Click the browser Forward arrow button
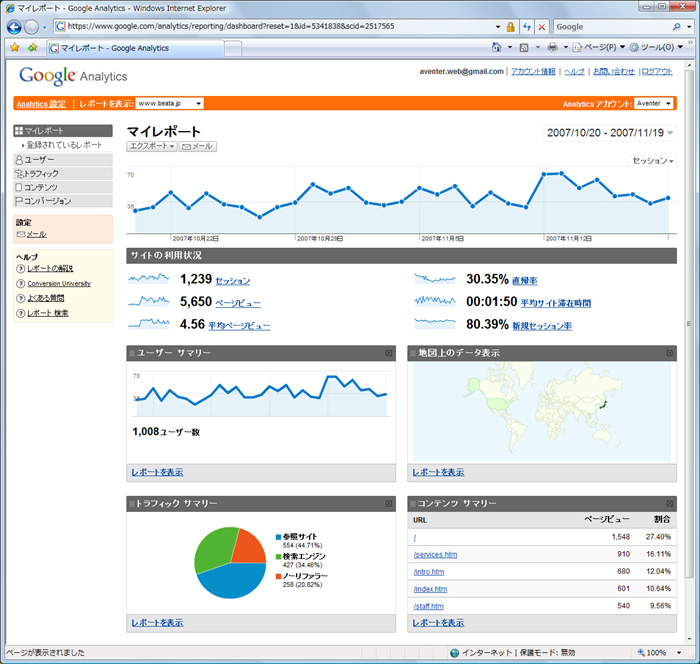700x664 pixels. pos(31,27)
